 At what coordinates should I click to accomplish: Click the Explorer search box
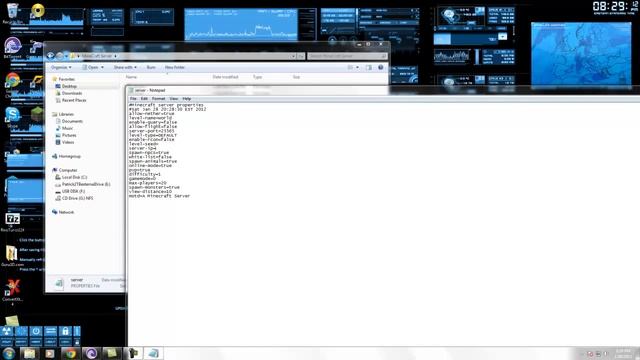coord(347,56)
